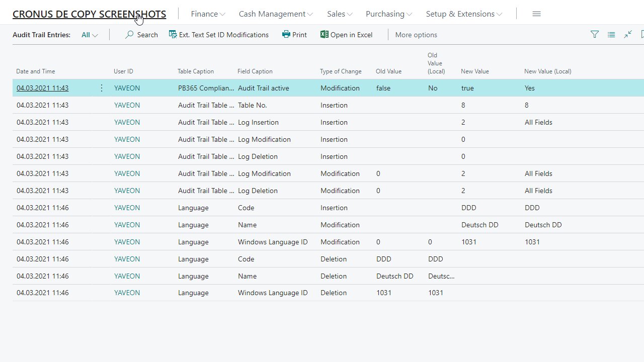This screenshot has height=362, width=644.
Task: Click the Print printer icon
Action: 286,35
